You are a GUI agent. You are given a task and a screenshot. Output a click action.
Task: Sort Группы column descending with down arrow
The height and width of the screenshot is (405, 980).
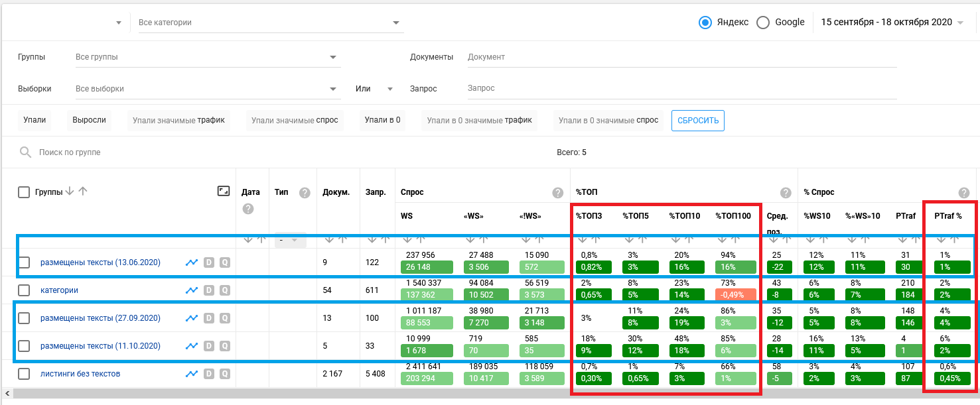(x=70, y=192)
